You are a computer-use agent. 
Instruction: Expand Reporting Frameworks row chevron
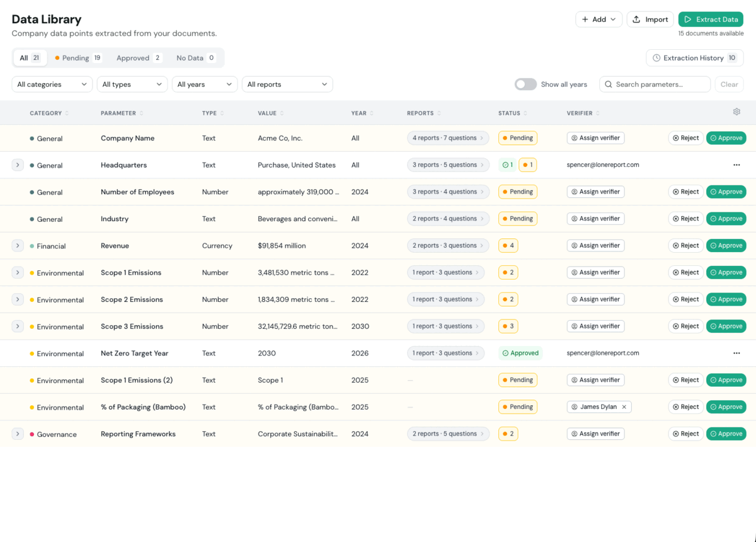click(x=18, y=434)
